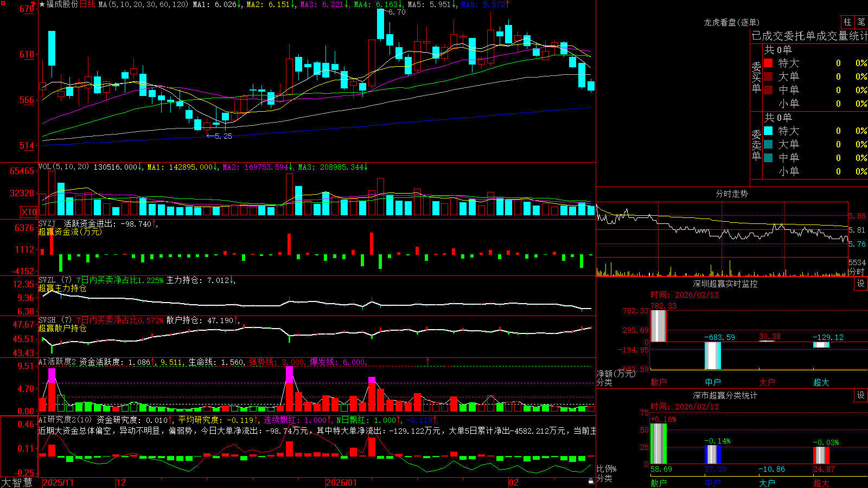Select 散户 category in 深市超赢分类统计

[x=659, y=483]
